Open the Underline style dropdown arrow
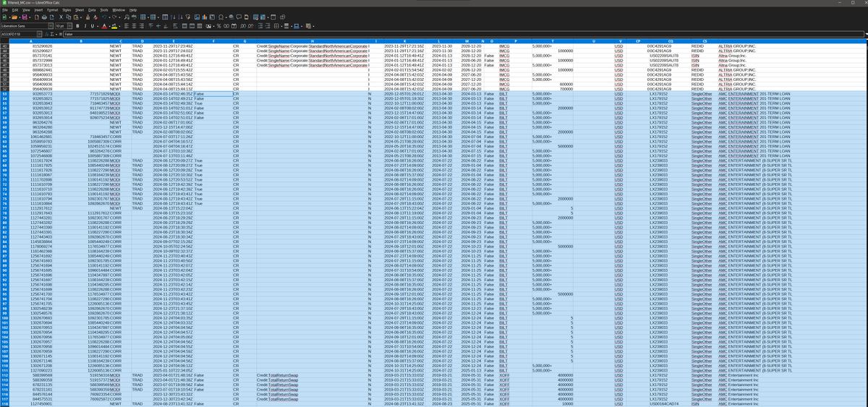 [x=98, y=26]
